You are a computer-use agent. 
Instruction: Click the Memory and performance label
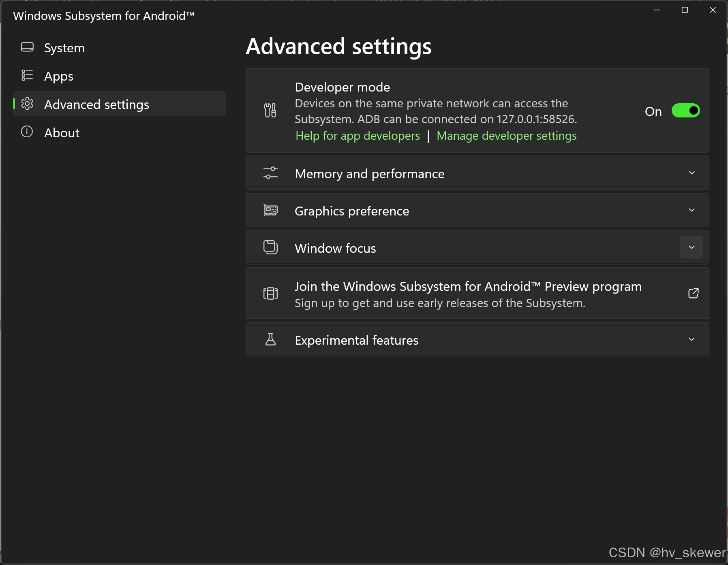[x=370, y=174]
